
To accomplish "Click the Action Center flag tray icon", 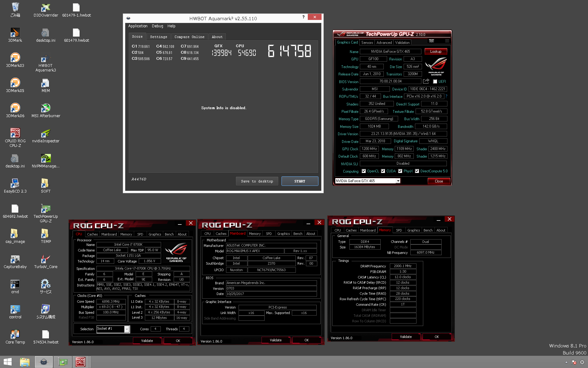I will [574, 362].
